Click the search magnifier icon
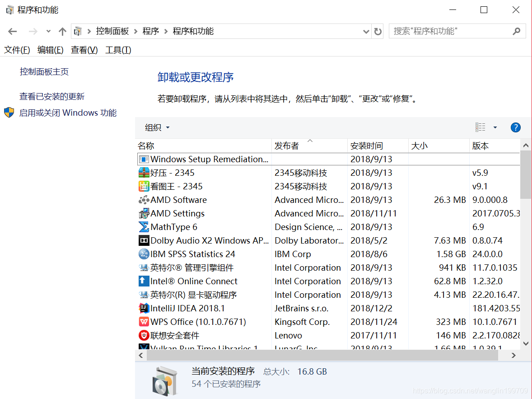Image resolution: width=532 pixels, height=399 pixels. (x=516, y=31)
